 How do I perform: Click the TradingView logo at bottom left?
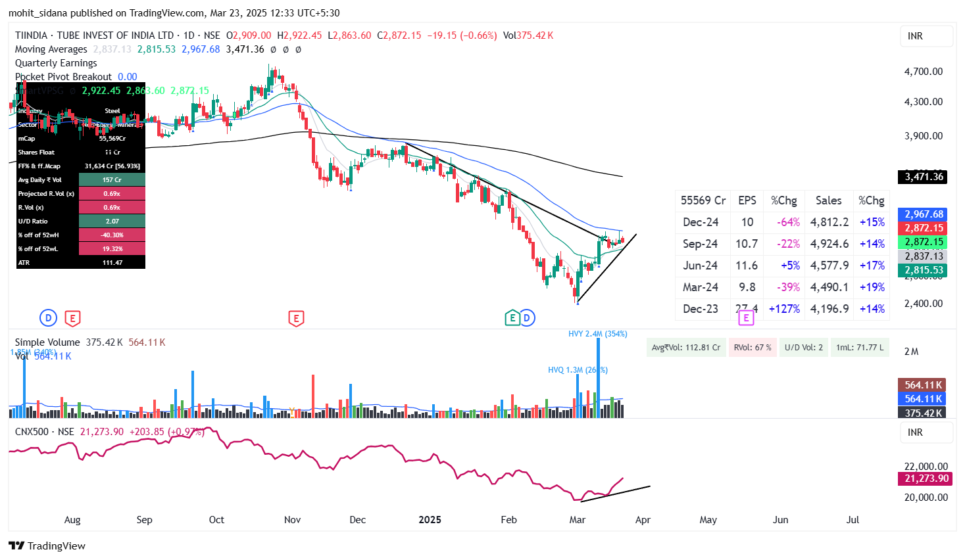[x=47, y=546]
